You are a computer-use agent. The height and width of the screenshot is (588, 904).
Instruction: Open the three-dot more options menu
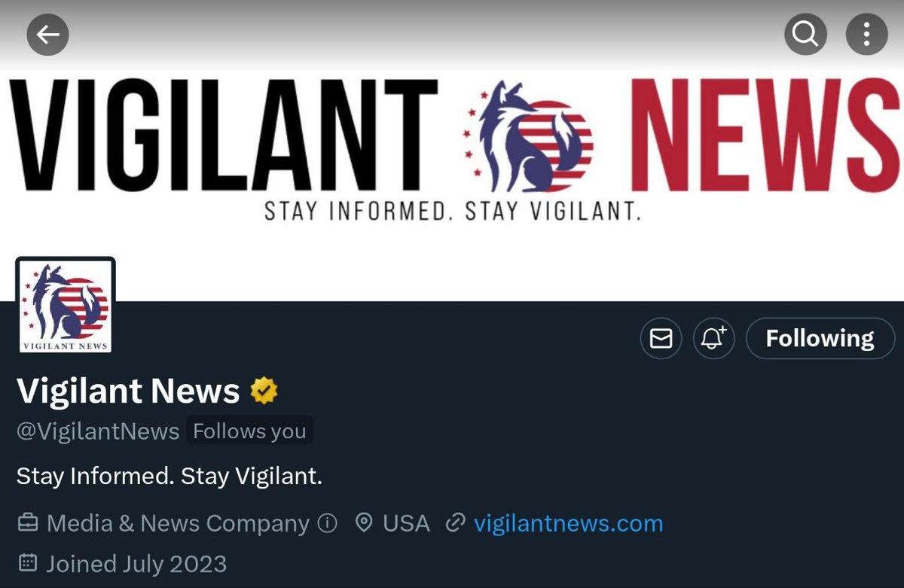866,35
